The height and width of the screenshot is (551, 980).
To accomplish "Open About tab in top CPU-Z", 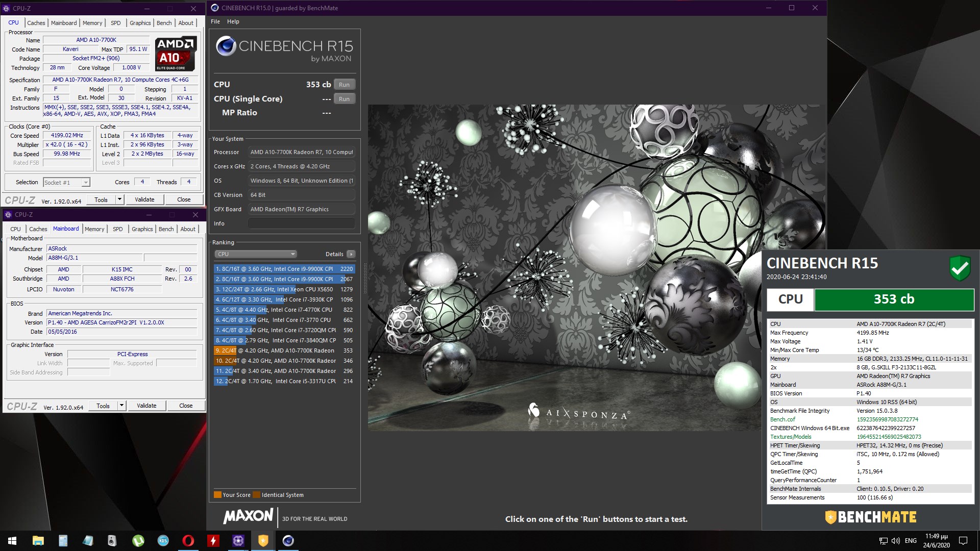I will (x=186, y=23).
